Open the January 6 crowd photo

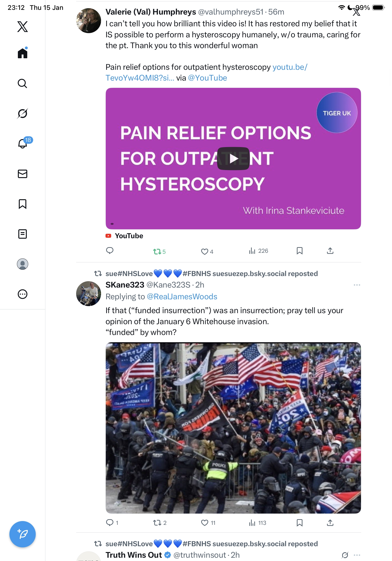point(233,428)
